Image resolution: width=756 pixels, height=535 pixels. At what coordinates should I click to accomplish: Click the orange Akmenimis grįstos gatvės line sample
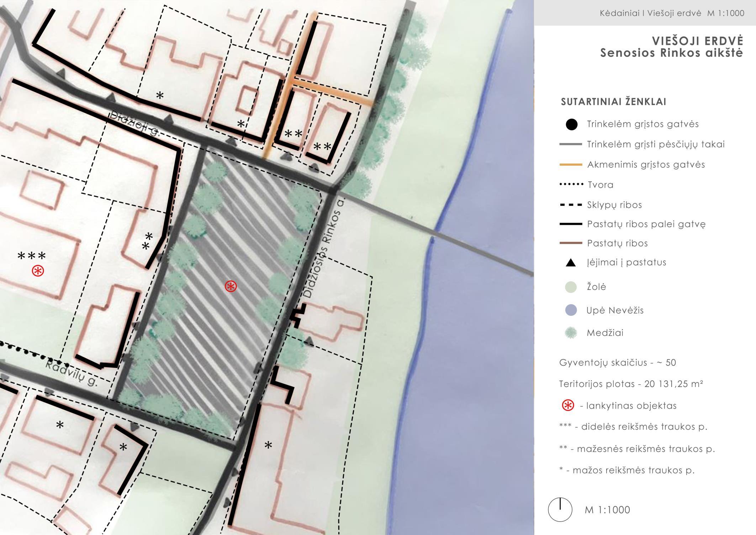(x=571, y=165)
